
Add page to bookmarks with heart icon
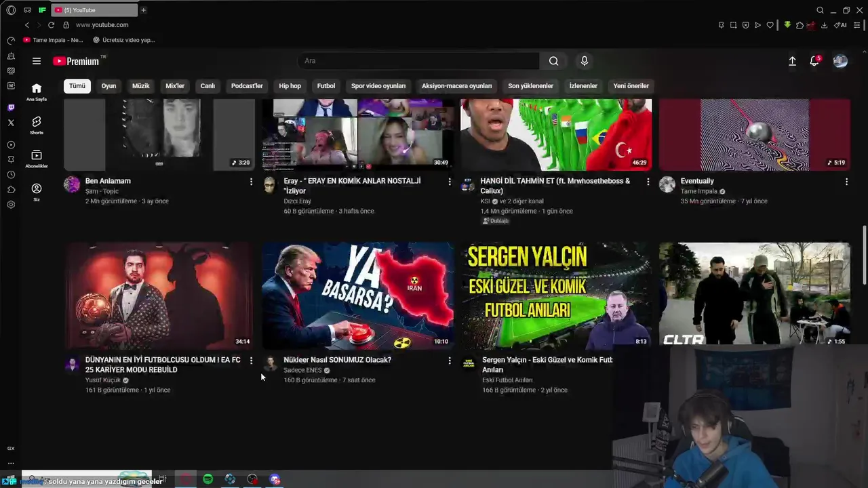pos(770,25)
